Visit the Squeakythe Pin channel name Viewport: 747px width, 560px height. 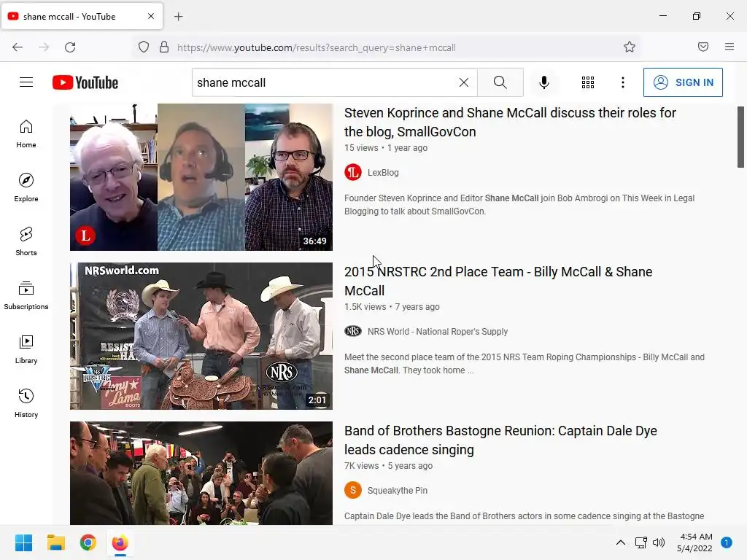click(398, 491)
